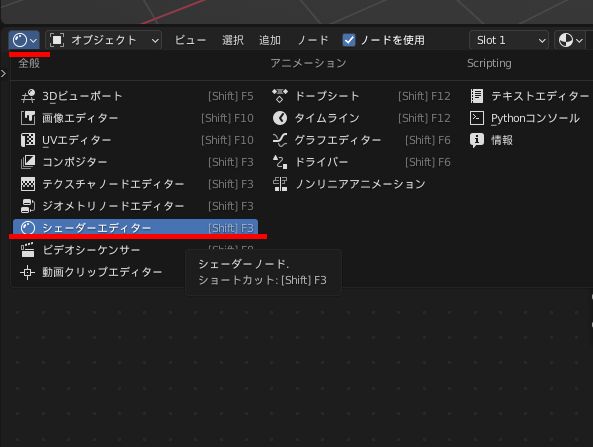This screenshot has height=447, width=593.
Task: Open the Slot 1 material slot dropdown
Action: point(509,40)
